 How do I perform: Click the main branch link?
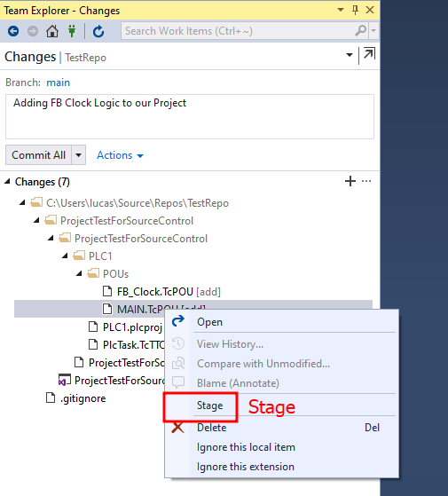pyautogui.click(x=59, y=83)
